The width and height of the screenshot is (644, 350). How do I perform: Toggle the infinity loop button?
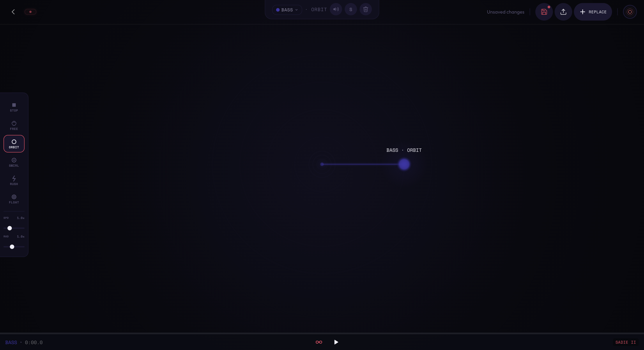pyautogui.click(x=319, y=342)
